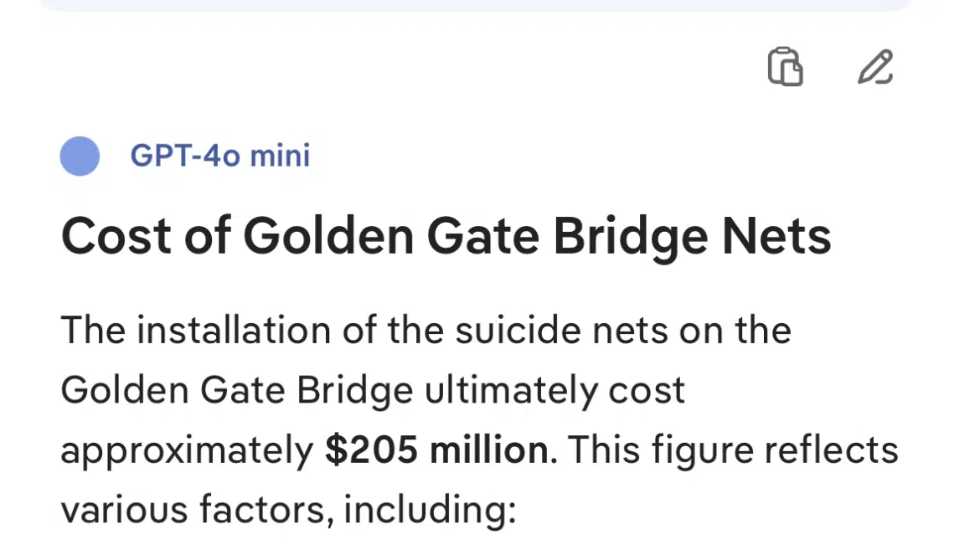Screen dimensions: 980x555
Task: Copy the message using the clipboard icon
Action: coord(785,67)
